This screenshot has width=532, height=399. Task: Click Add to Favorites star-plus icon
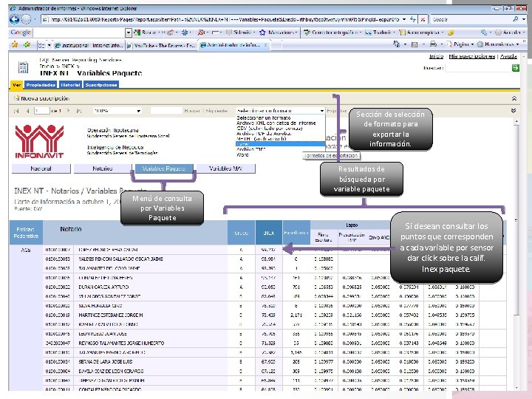click(x=27, y=44)
